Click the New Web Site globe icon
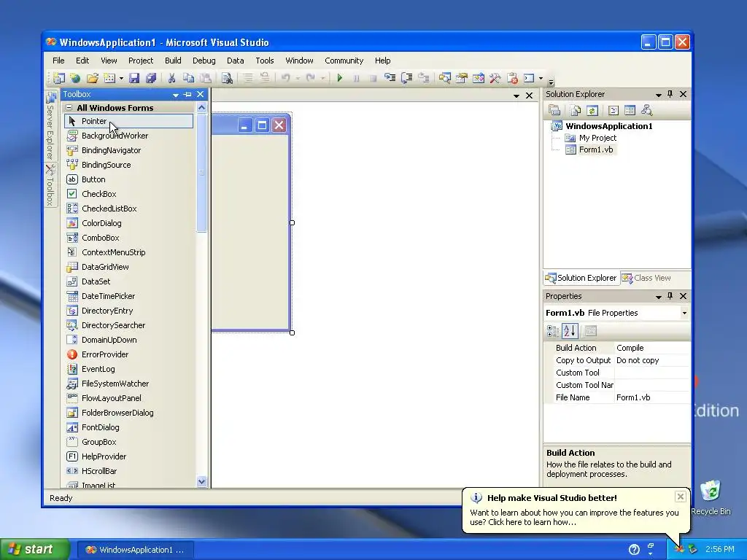 click(x=75, y=77)
